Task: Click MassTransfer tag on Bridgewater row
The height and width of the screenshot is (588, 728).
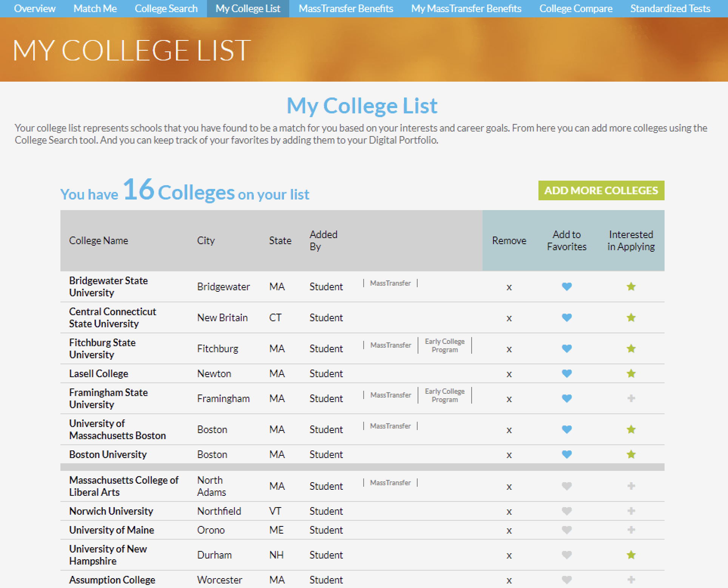Action: pyautogui.click(x=390, y=283)
